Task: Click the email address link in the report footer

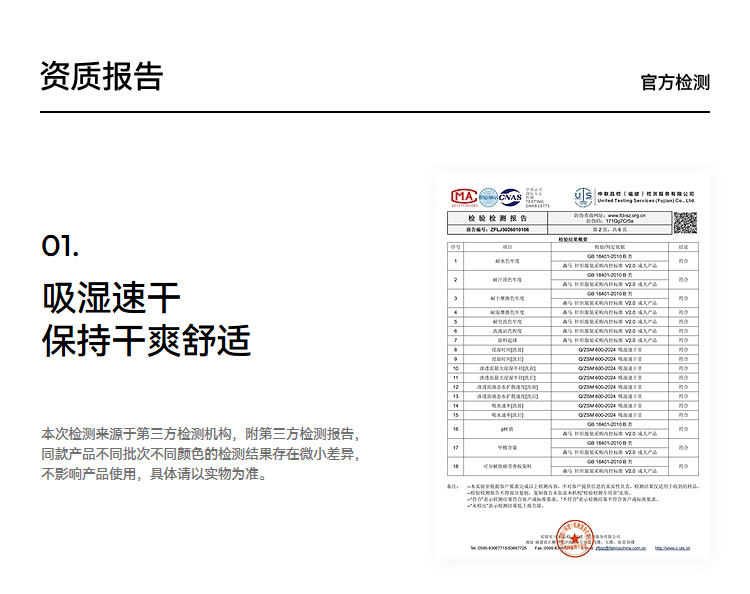Action: point(620,548)
